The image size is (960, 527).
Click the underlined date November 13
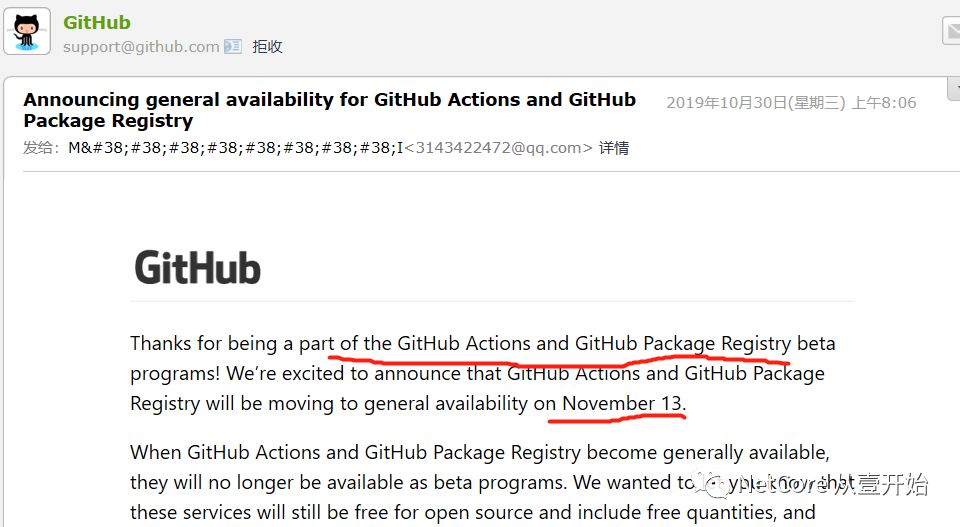pyautogui.click(x=622, y=403)
